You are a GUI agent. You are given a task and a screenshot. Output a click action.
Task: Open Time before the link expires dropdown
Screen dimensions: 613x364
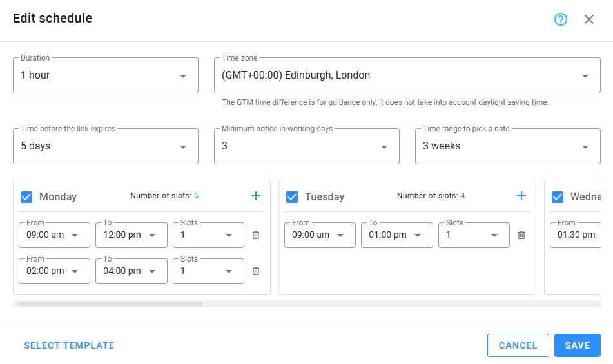pos(106,146)
